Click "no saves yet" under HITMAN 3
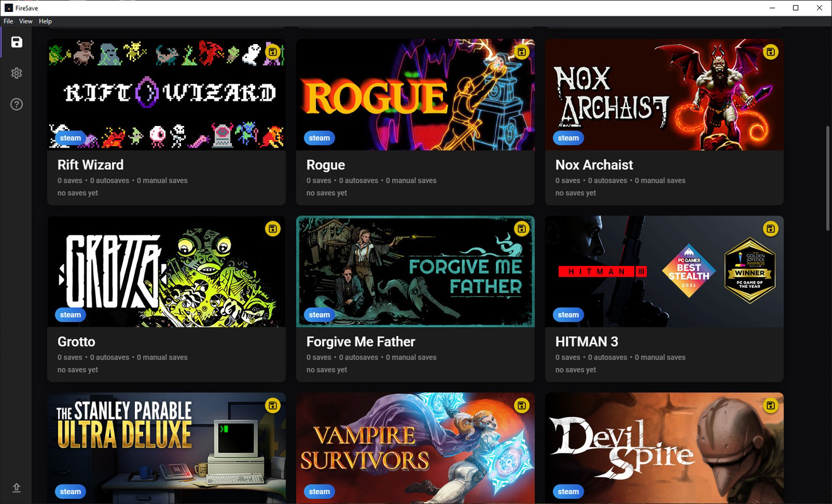 point(575,370)
